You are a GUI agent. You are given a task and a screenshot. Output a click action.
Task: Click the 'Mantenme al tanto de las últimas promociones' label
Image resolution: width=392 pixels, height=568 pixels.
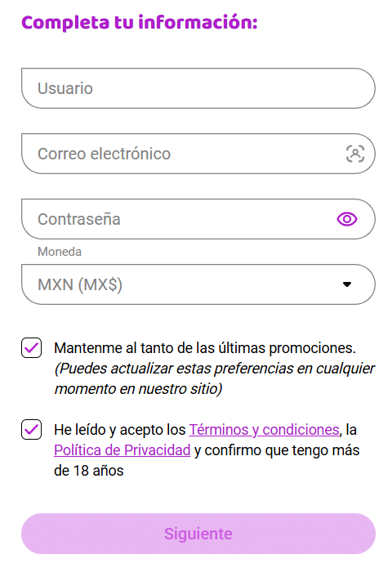point(205,348)
